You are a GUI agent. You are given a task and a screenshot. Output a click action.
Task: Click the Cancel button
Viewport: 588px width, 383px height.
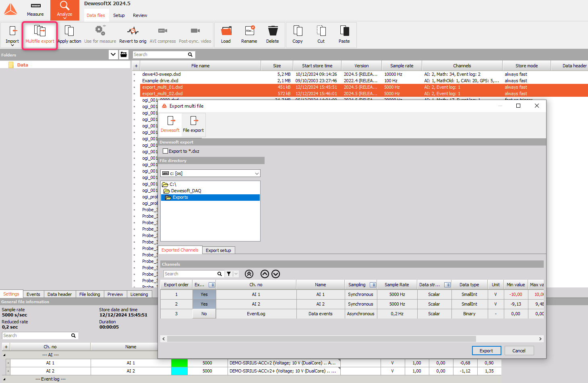(x=519, y=351)
